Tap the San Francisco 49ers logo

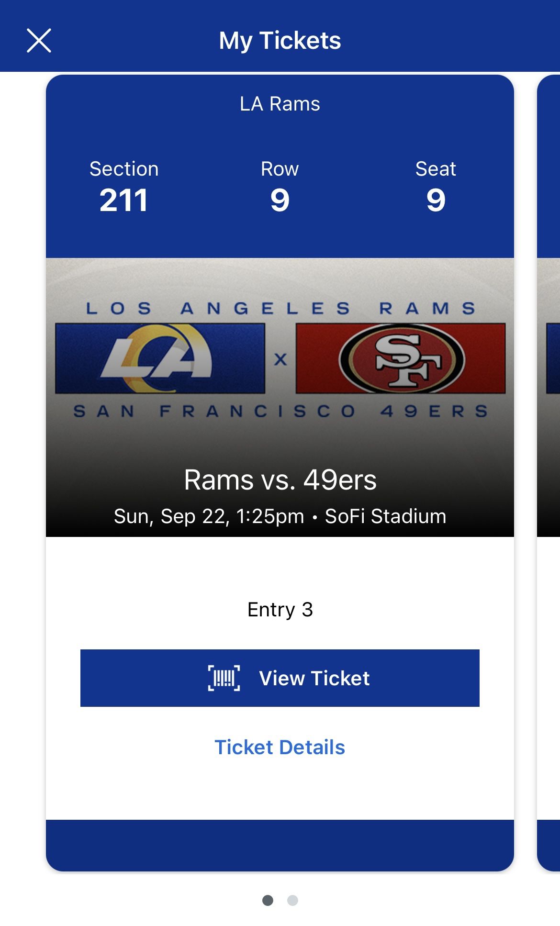401,359
